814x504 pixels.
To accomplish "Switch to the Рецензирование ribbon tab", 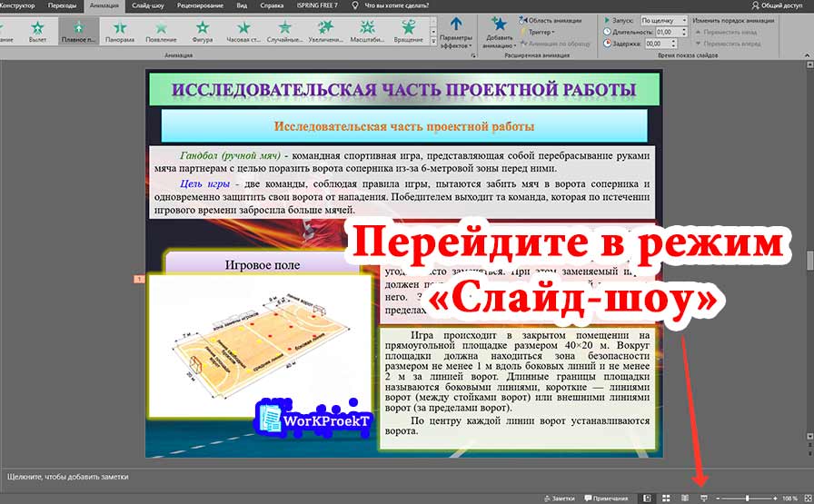I will (200, 5).
